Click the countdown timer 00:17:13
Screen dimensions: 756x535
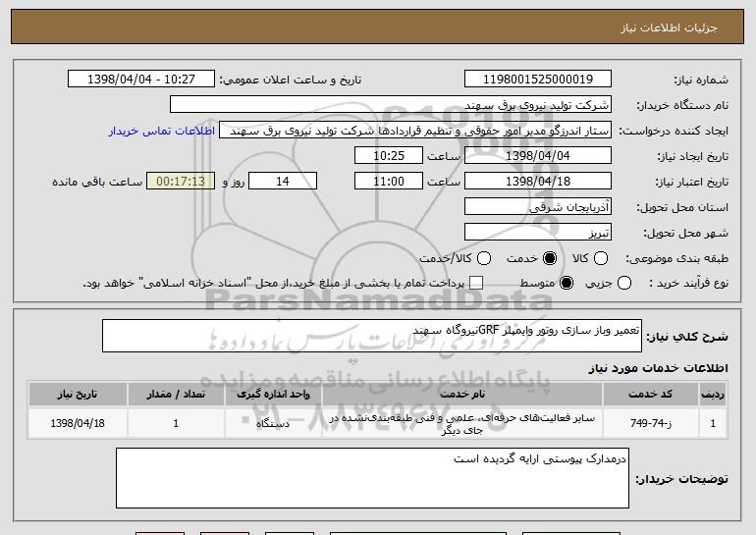tap(181, 182)
